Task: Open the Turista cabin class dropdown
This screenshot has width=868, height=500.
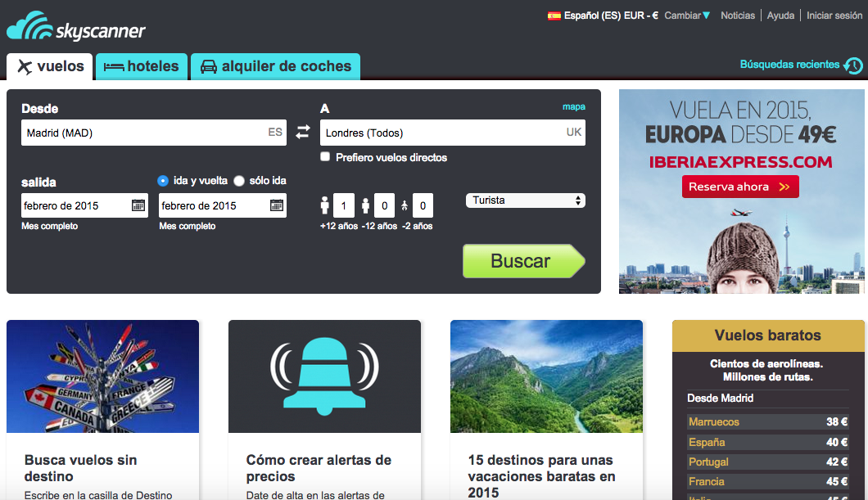Action: click(524, 200)
